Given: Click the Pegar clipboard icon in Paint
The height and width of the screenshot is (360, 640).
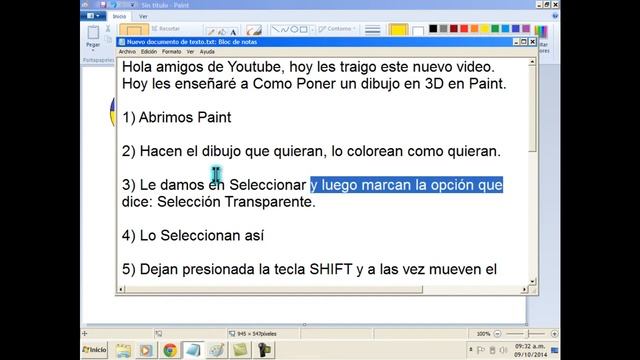Looking at the screenshot, I should (93, 32).
